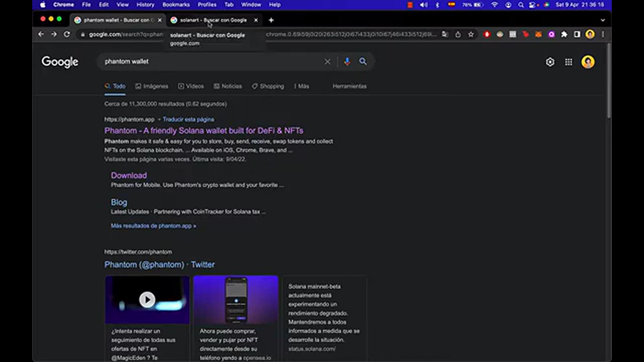The height and width of the screenshot is (362, 644).
Task: Open the red microphone extension icon
Action: [x=487, y=34]
